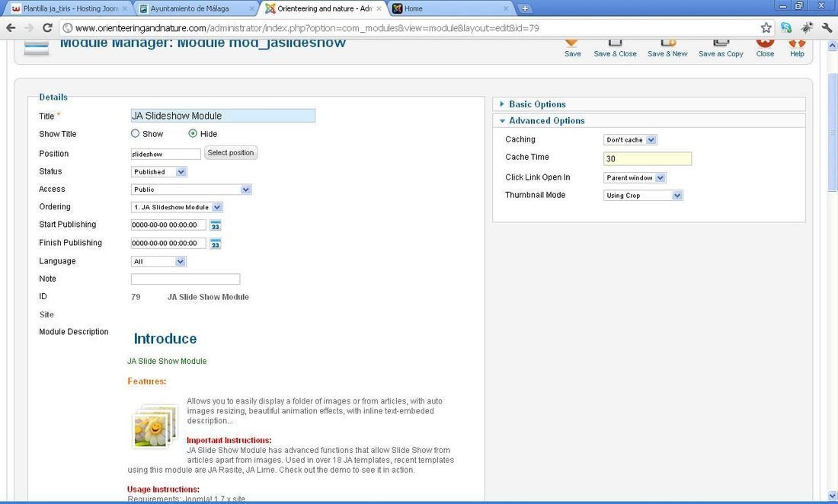Image resolution: width=838 pixels, height=504 pixels.
Task: Click the page scrollbar down arrow
Action: click(832, 495)
